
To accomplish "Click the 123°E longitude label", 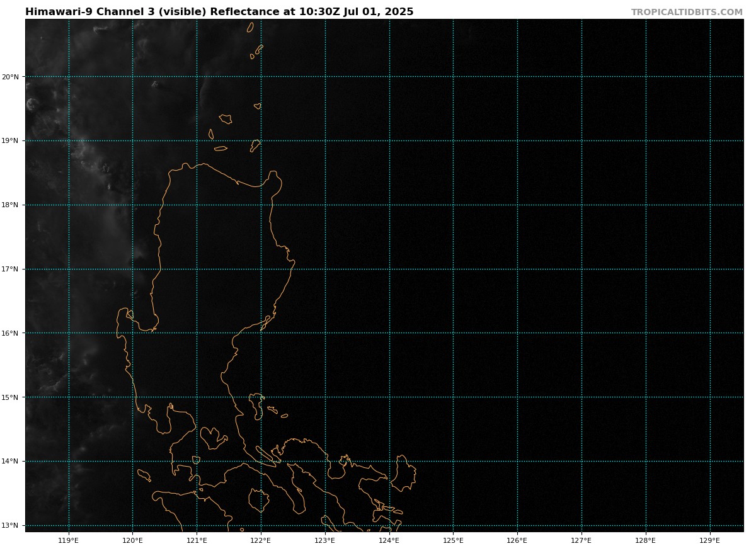I will coord(325,540).
